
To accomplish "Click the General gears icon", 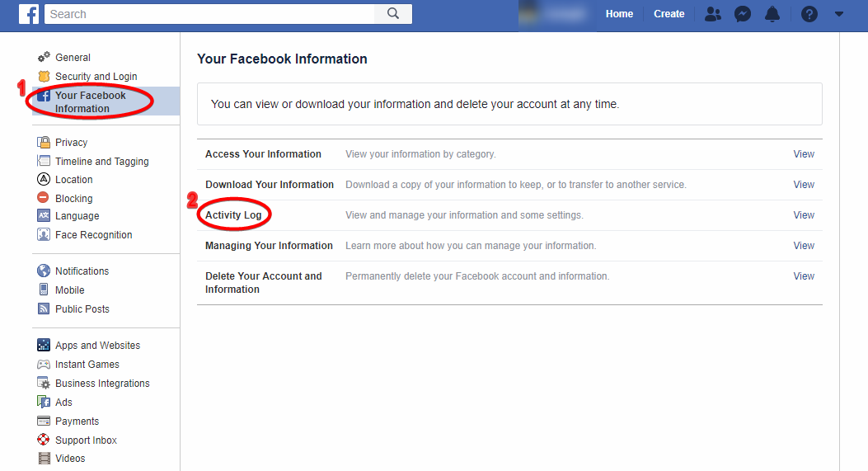I will pyautogui.click(x=44, y=57).
